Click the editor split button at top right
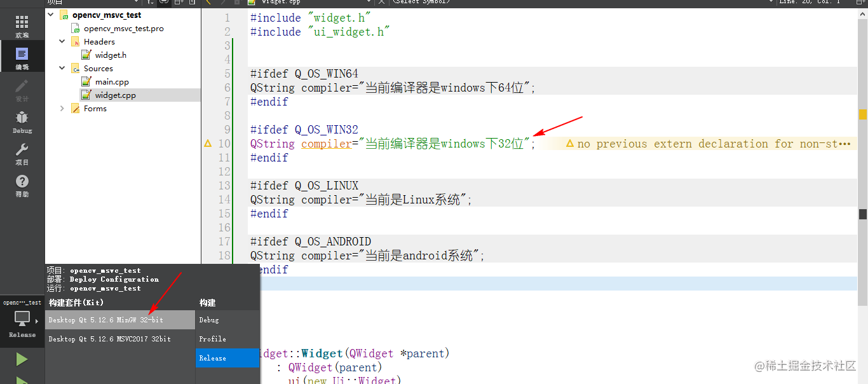The image size is (868, 384). [860, 2]
